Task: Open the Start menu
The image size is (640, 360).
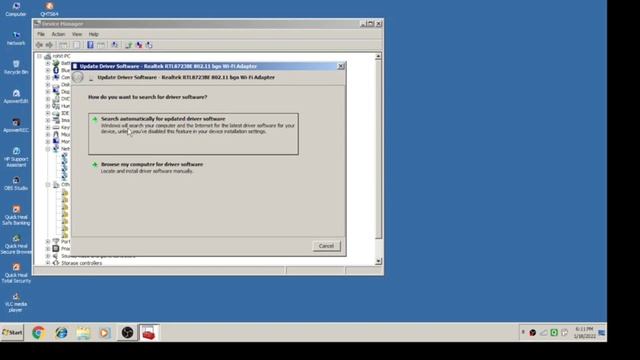Action: 12,333
